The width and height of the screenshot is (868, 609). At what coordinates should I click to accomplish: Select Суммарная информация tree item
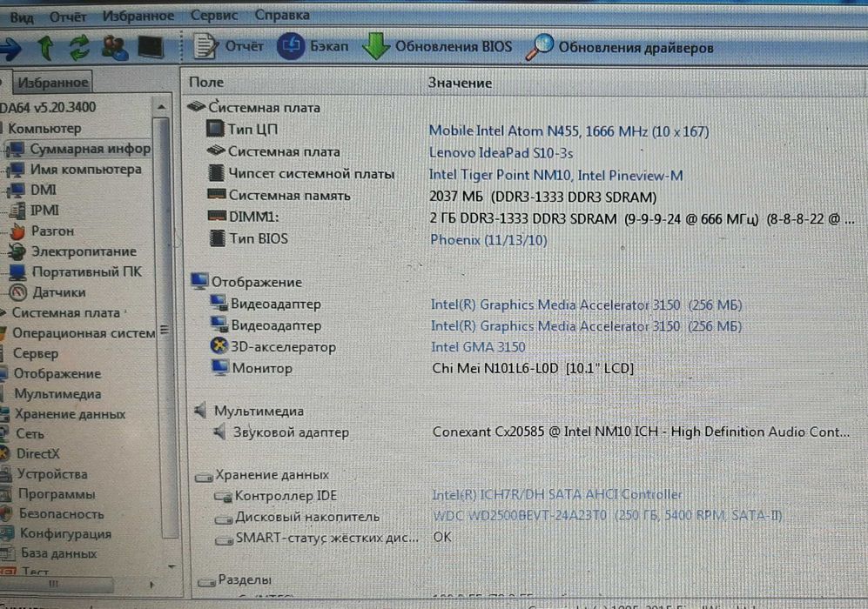pyautogui.click(x=90, y=149)
